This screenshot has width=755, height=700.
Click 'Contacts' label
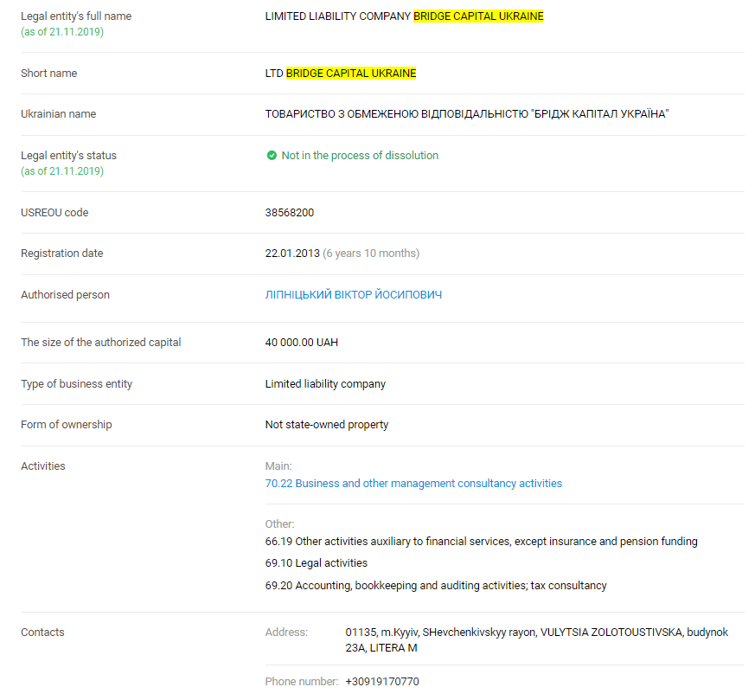[42, 632]
